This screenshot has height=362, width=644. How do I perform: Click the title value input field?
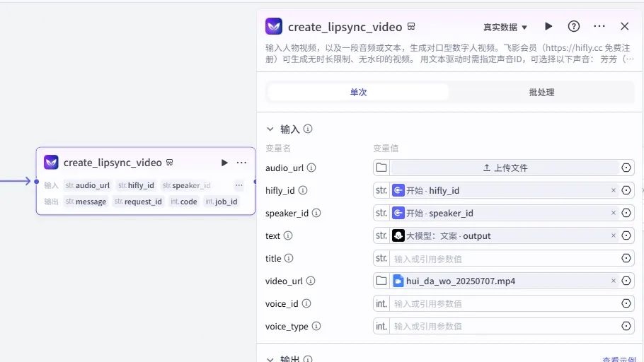[x=505, y=258]
